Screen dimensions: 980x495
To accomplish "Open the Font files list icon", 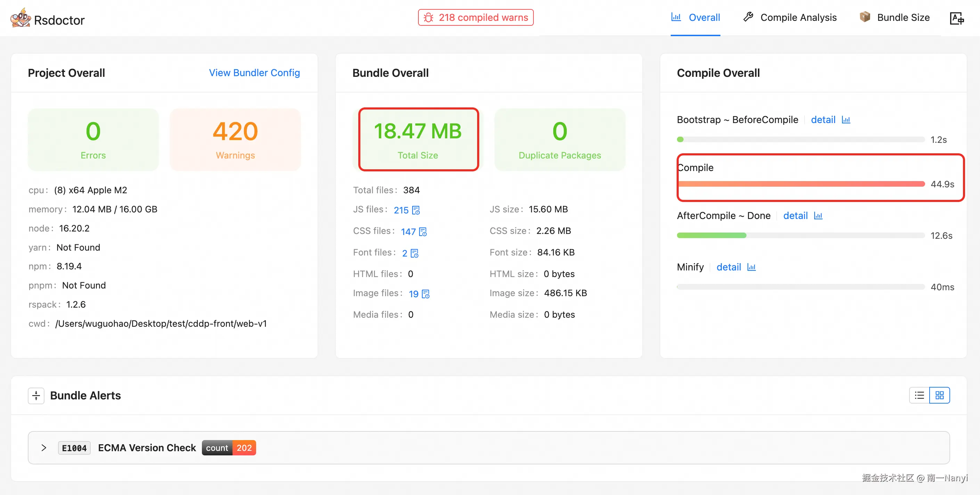I will tap(414, 253).
